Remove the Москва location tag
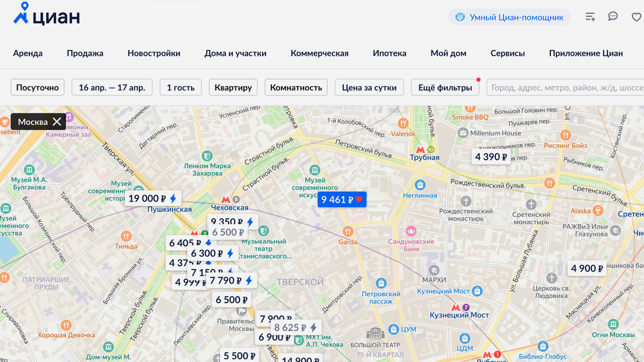 pyautogui.click(x=57, y=122)
